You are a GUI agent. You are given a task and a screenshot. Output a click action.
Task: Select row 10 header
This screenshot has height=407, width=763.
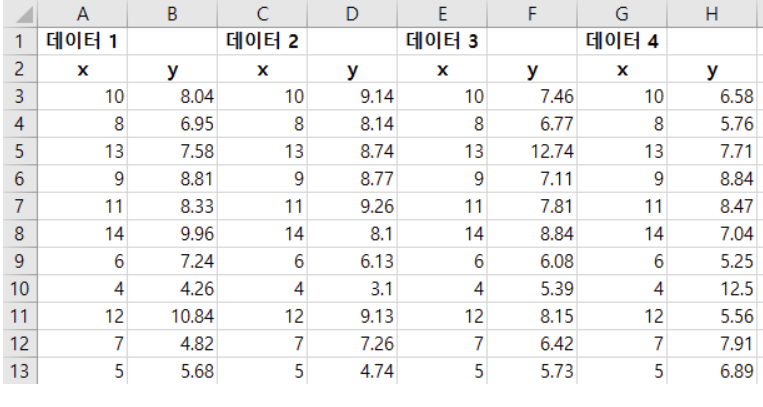click(x=20, y=289)
